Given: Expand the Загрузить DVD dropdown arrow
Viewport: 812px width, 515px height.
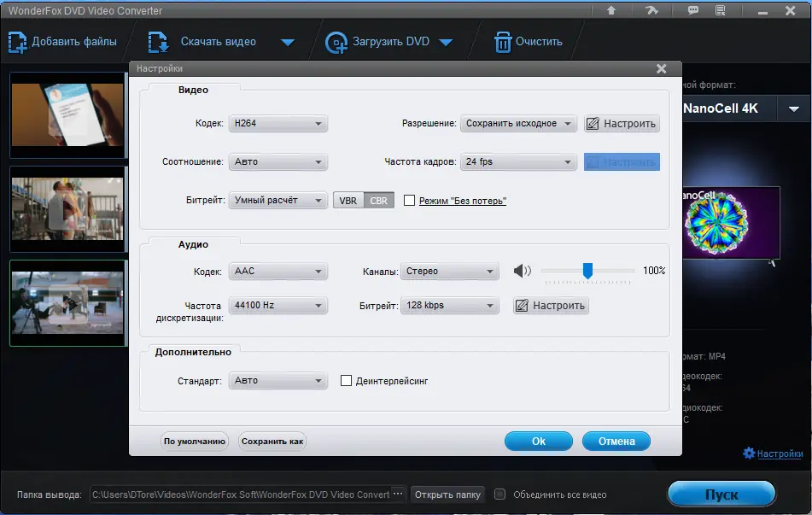Looking at the screenshot, I should pos(446,43).
